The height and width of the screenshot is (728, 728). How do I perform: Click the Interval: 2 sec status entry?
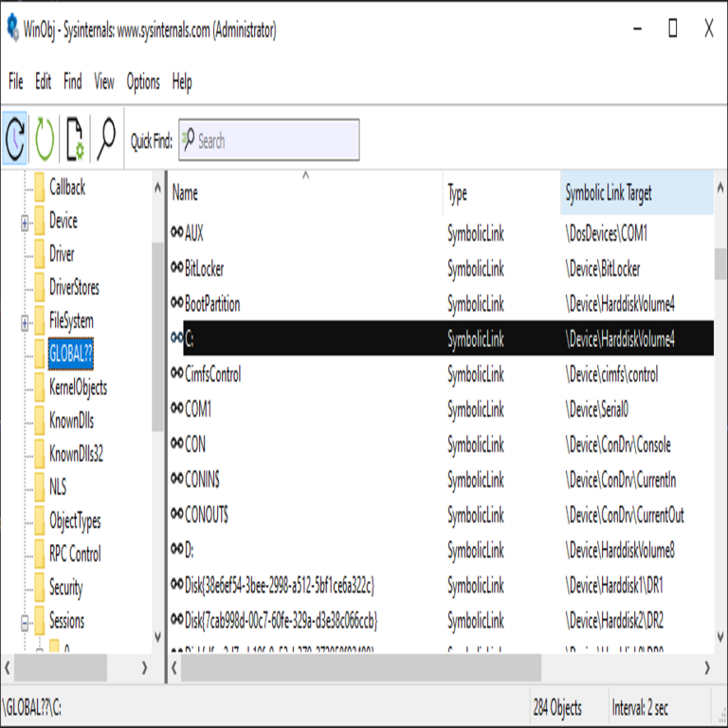point(640,707)
